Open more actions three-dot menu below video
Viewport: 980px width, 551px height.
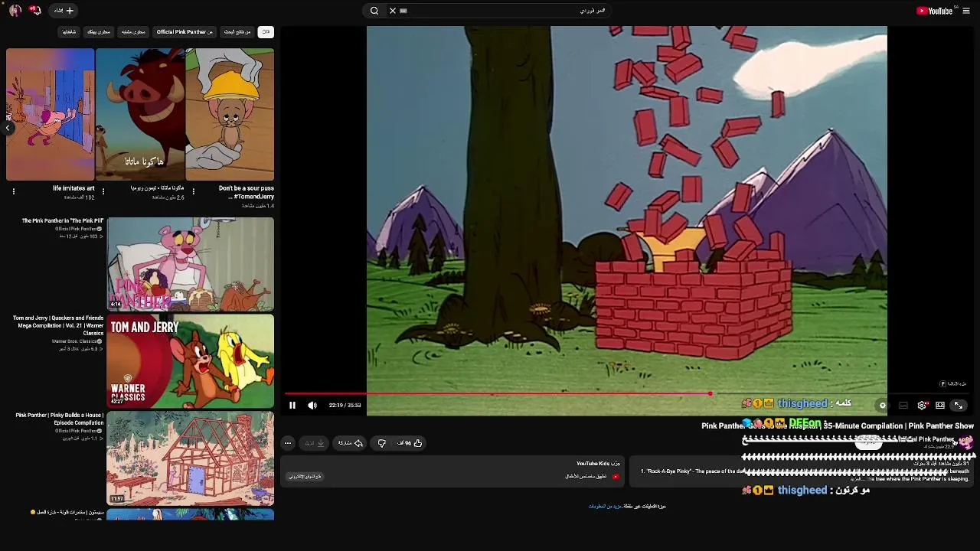(x=288, y=443)
